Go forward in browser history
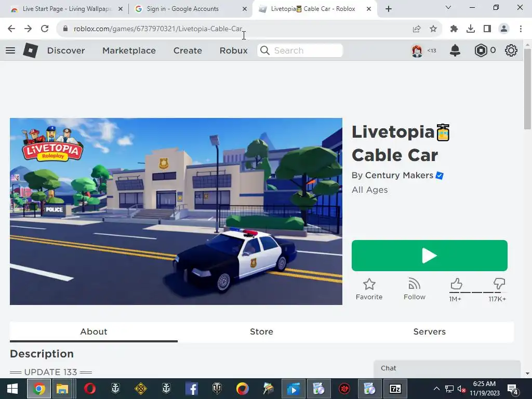The height and width of the screenshot is (399, 532). (x=28, y=29)
